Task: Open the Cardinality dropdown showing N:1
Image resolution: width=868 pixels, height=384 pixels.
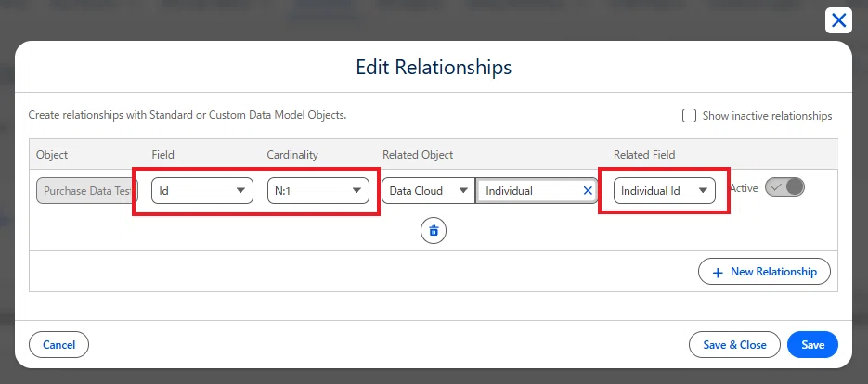Action: click(x=318, y=191)
